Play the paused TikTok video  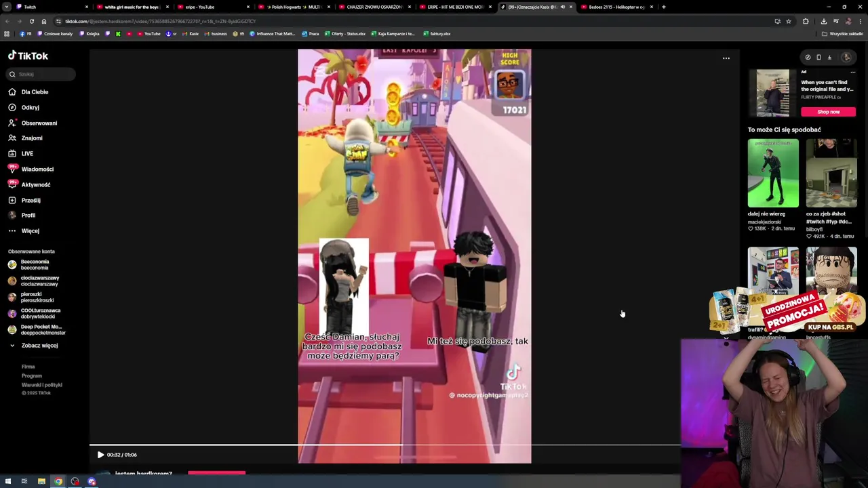click(100, 455)
